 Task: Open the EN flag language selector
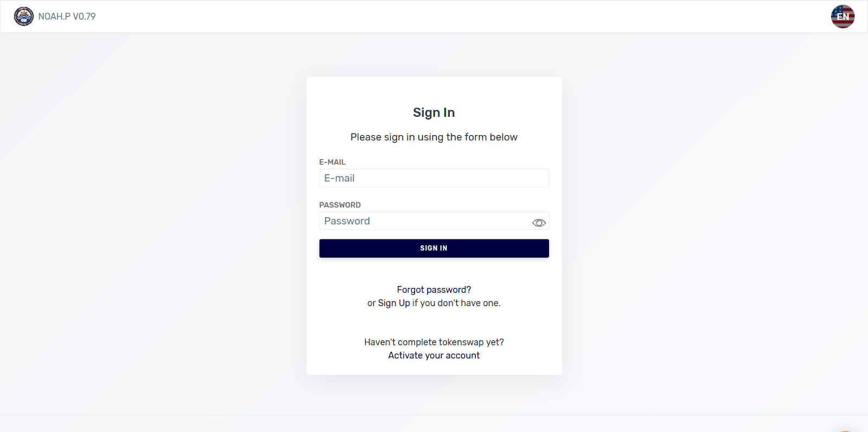pyautogui.click(x=843, y=16)
